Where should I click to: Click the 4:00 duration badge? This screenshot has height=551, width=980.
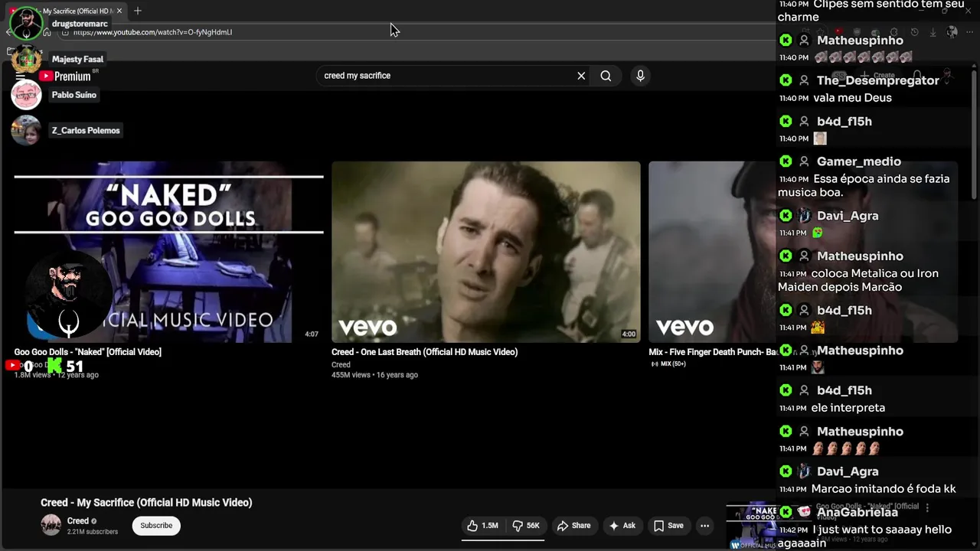pos(629,334)
